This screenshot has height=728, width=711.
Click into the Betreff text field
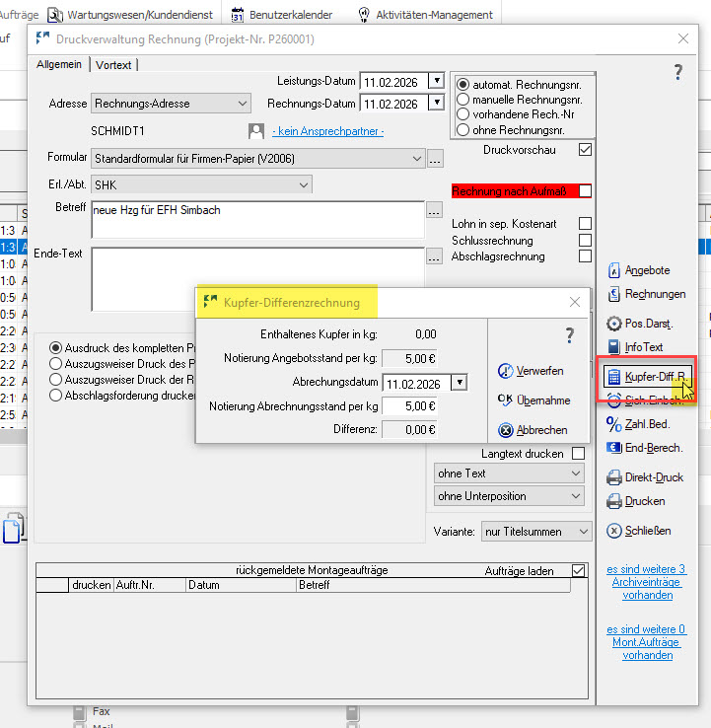pyautogui.click(x=256, y=219)
